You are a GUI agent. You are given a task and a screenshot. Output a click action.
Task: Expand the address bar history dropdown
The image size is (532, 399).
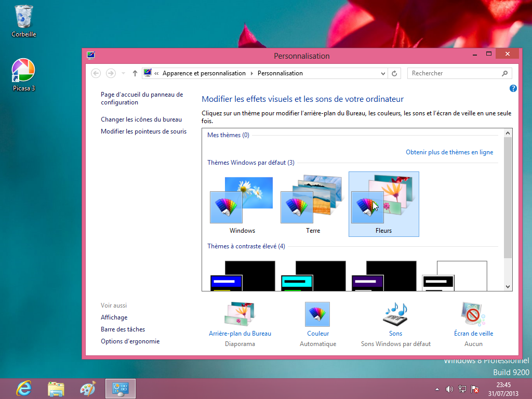point(383,73)
